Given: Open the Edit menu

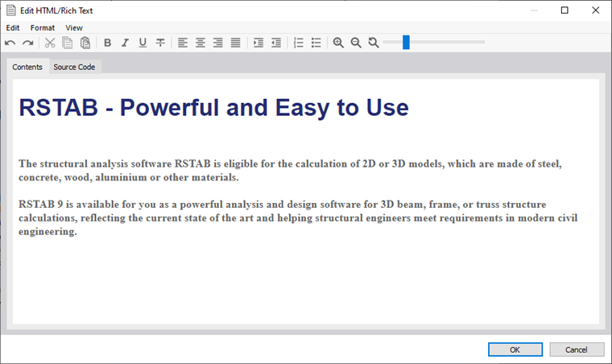Looking at the screenshot, I should [13, 27].
